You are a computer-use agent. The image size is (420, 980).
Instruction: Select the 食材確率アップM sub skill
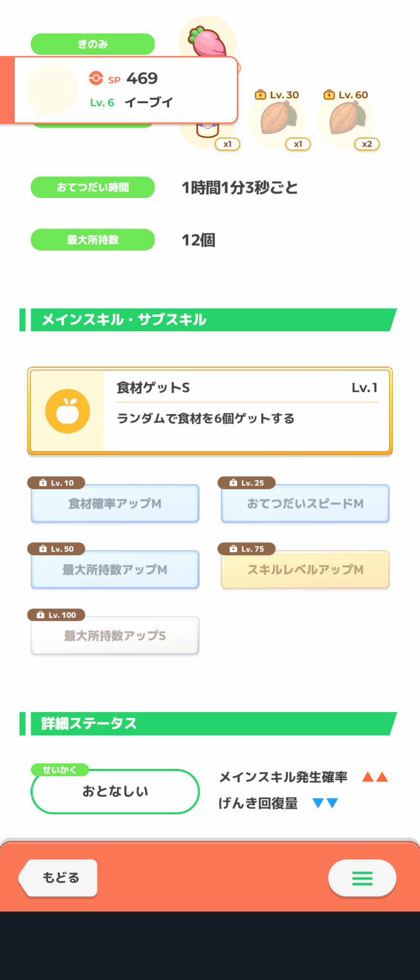(x=115, y=504)
